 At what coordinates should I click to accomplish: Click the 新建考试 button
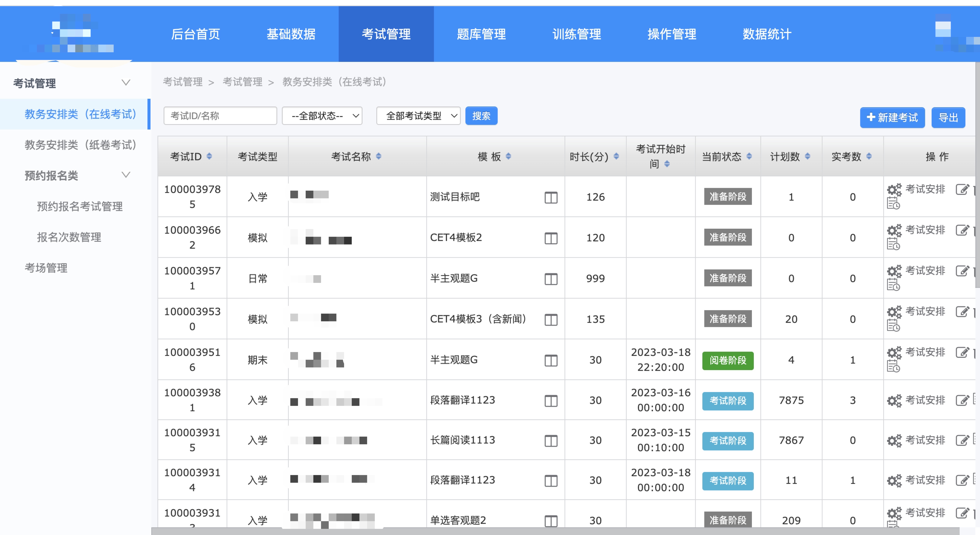coord(892,118)
